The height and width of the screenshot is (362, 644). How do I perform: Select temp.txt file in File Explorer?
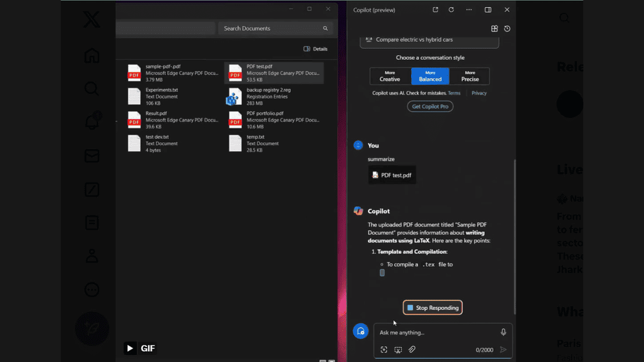[x=274, y=144]
